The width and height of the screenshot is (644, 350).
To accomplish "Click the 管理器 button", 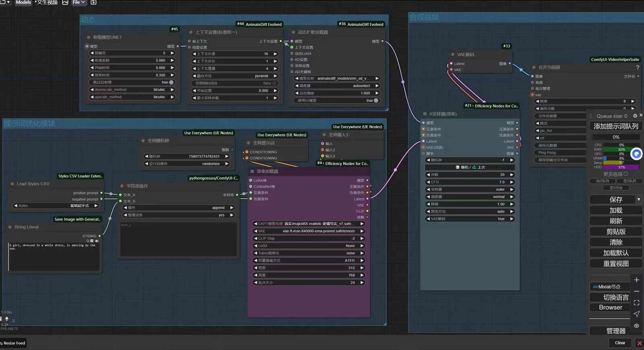I will pos(616,331).
